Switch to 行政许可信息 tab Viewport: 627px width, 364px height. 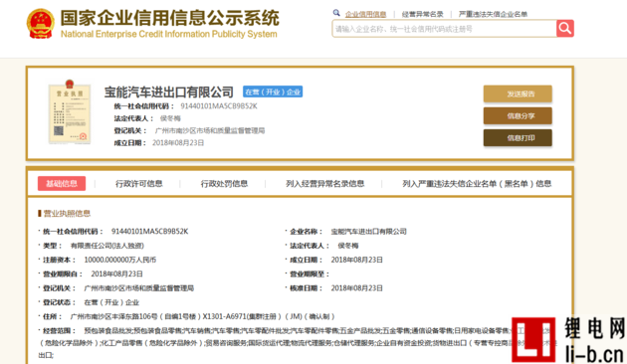138,183
